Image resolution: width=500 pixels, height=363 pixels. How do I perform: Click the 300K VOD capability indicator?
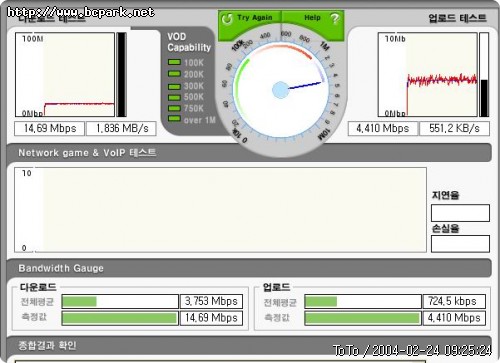point(174,86)
